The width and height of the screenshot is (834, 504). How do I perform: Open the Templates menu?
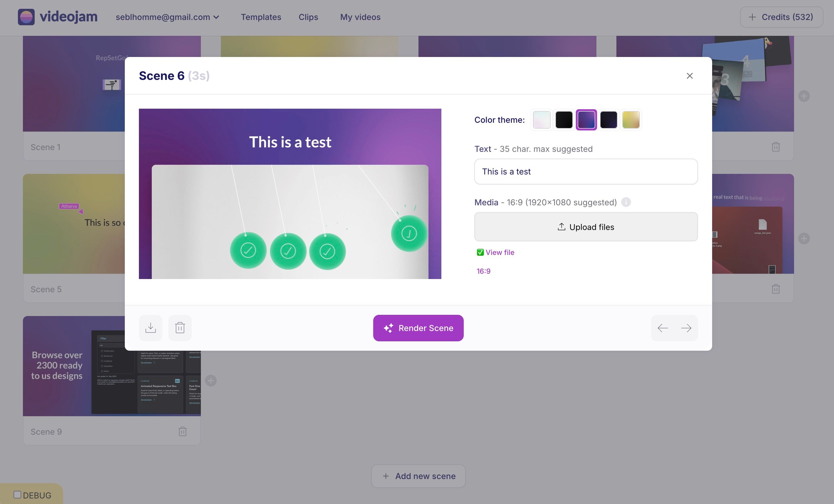[261, 17]
